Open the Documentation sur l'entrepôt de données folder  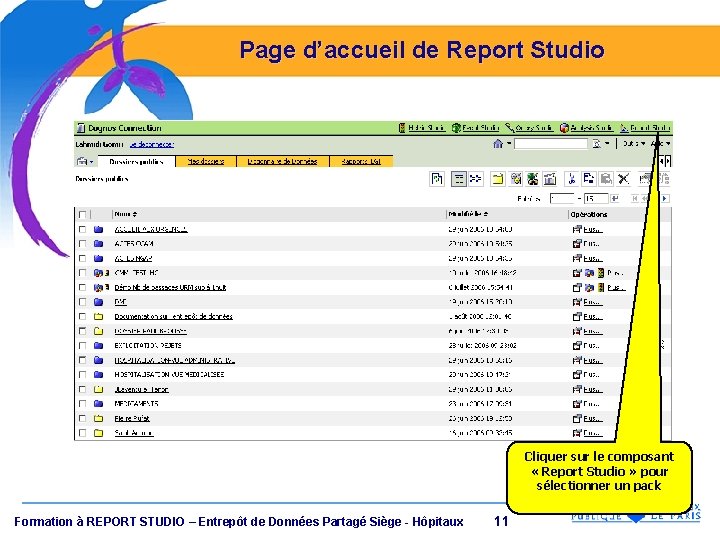click(x=174, y=316)
